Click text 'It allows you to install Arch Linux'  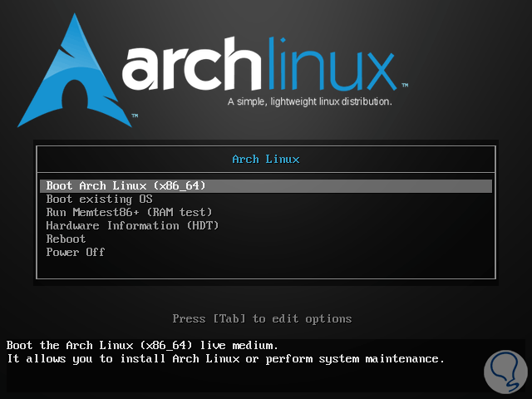point(124,358)
